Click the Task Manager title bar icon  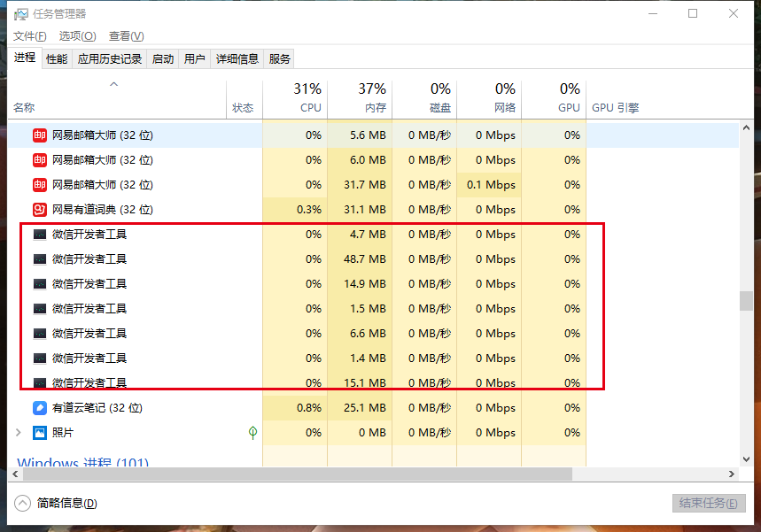click(21, 14)
